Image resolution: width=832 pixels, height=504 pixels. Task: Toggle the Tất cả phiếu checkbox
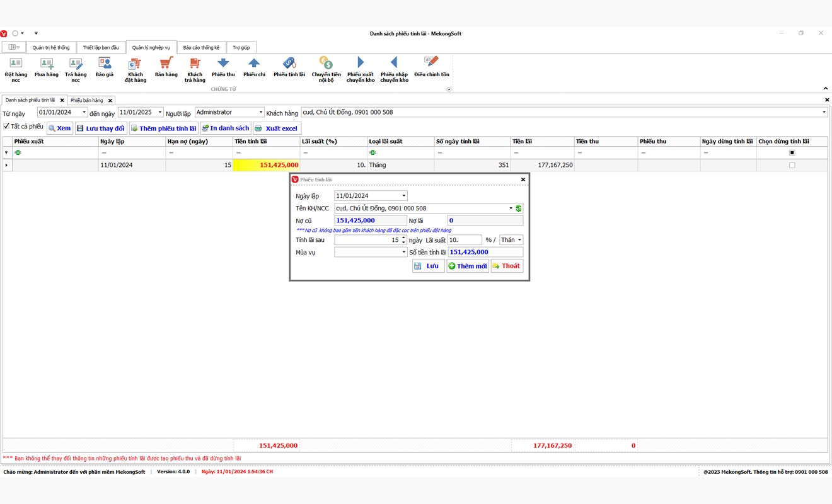click(7, 127)
